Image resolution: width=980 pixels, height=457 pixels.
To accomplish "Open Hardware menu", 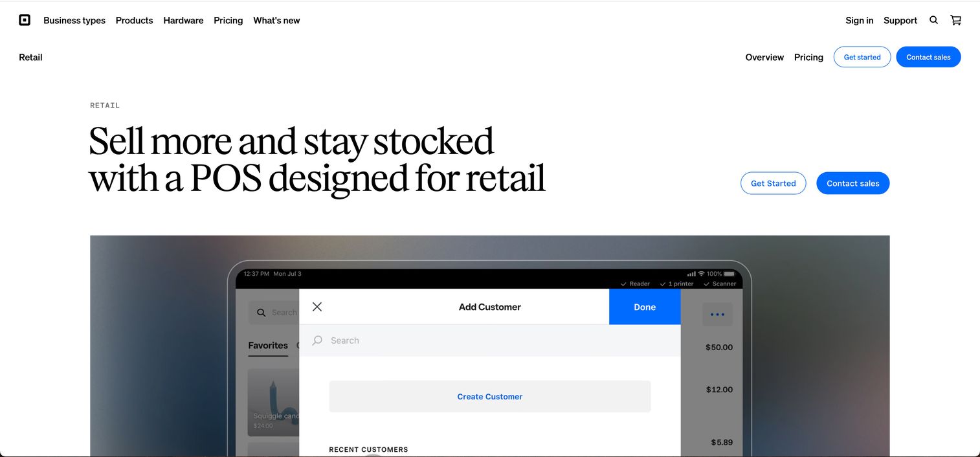I will coord(183,21).
